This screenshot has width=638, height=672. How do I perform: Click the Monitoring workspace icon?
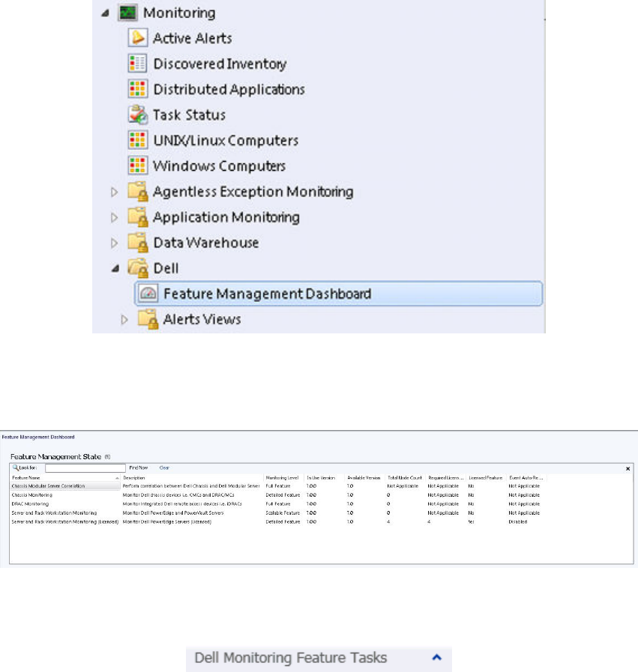coord(127,13)
